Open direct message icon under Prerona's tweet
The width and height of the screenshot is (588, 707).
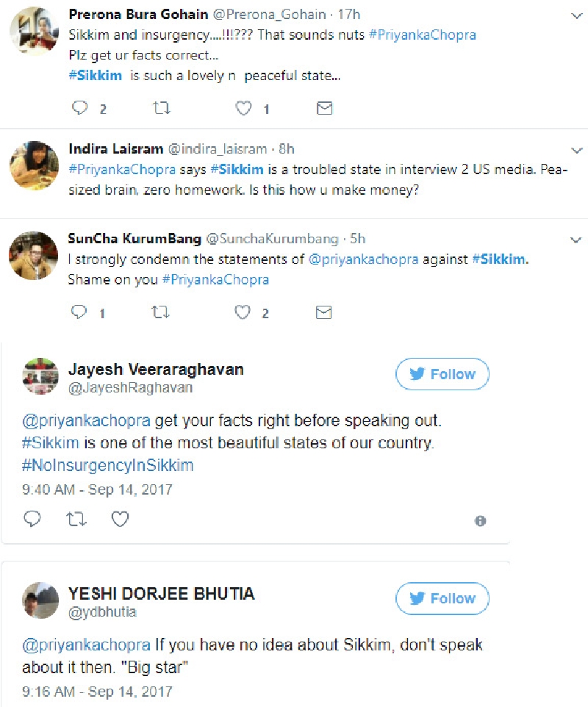tap(323, 107)
